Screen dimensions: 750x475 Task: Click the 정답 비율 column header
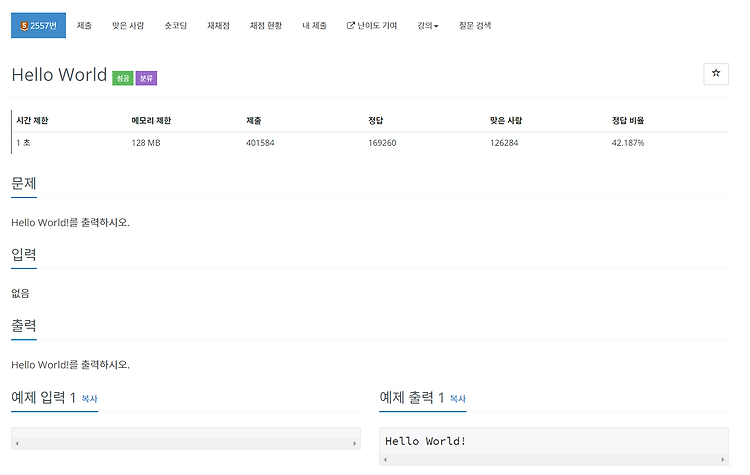tap(628, 121)
